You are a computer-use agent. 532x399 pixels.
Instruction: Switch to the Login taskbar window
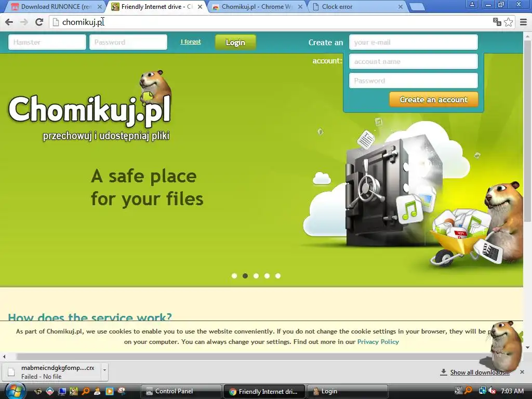[x=347, y=392]
